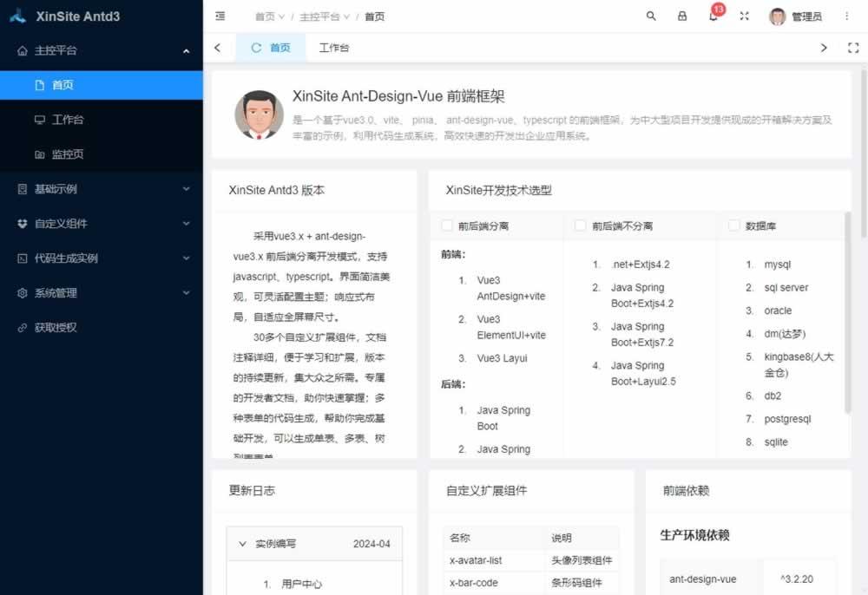868x595 pixels.
Task: Click the XinSite Antd3 title text
Action: 78,16
